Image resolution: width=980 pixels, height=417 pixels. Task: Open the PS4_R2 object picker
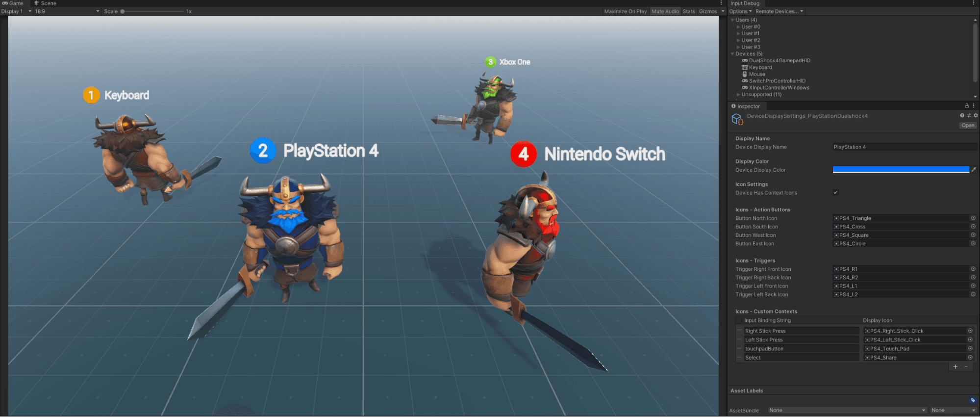pos(973,277)
